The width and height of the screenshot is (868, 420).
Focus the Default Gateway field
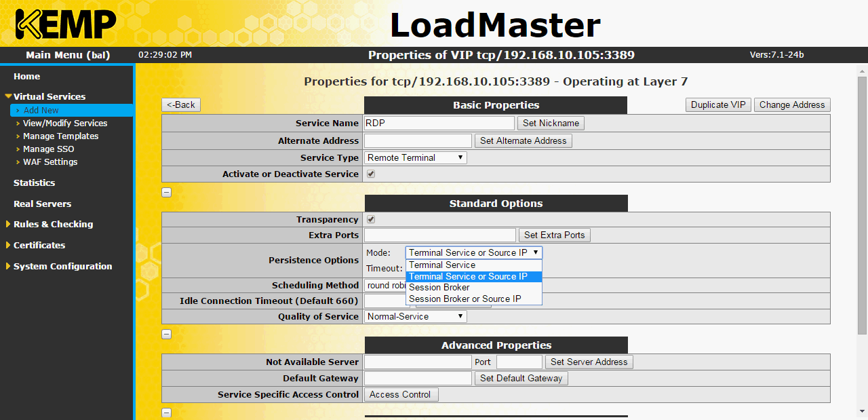pos(418,379)
